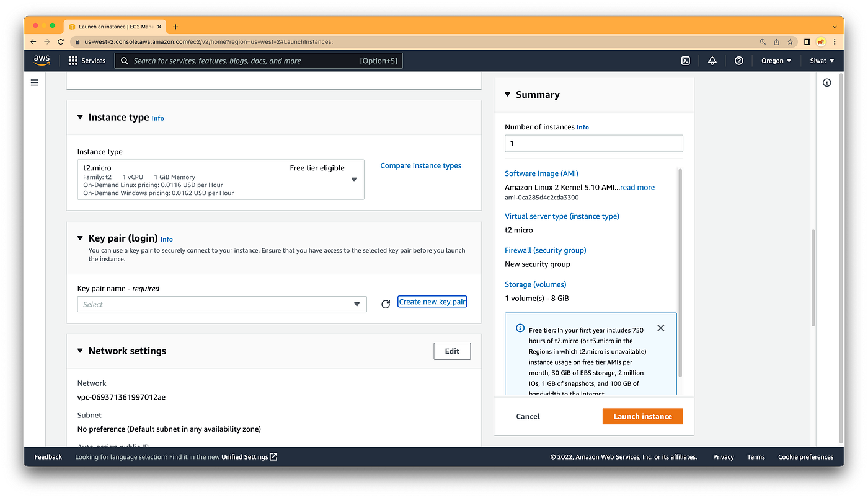Click Info link beside Number of instances
Image resolution: width=868 pixels, height=498 pixels.
tap(583, 127)
